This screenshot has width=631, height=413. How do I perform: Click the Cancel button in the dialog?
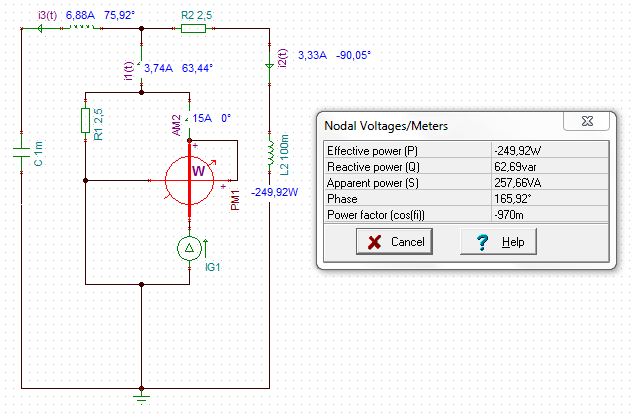(x=397, y=242)
